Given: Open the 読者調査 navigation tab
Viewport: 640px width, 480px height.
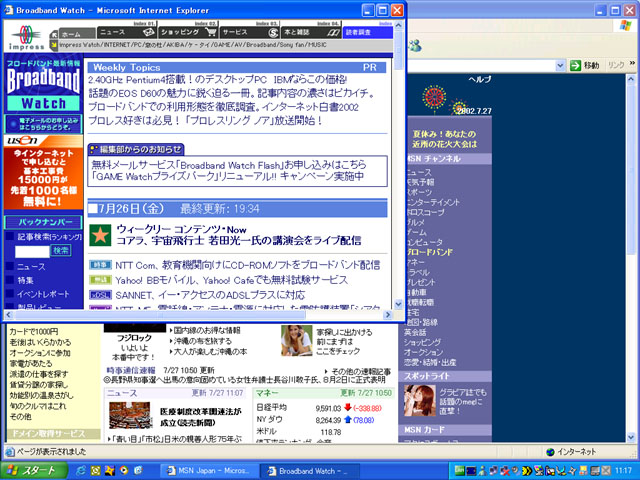Looking at the screenshot, I should point(367,32).
